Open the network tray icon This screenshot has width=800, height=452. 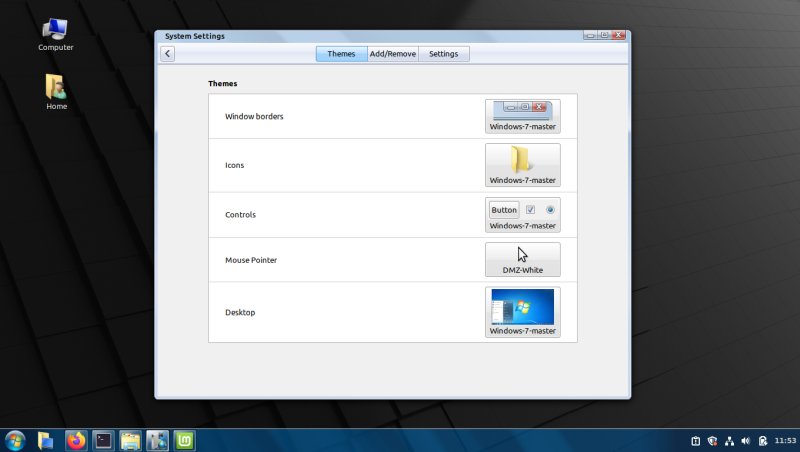[x=730, y=441]
